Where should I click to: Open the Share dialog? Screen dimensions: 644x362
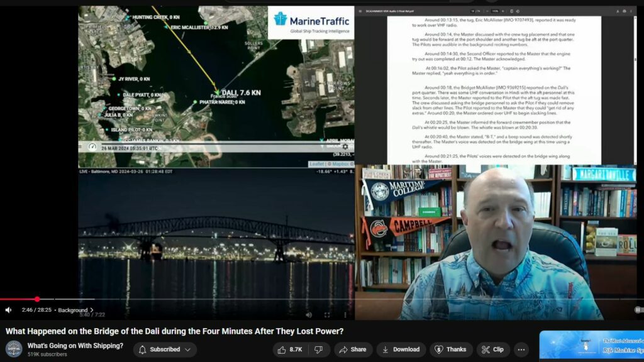click(x=353, y=349)
